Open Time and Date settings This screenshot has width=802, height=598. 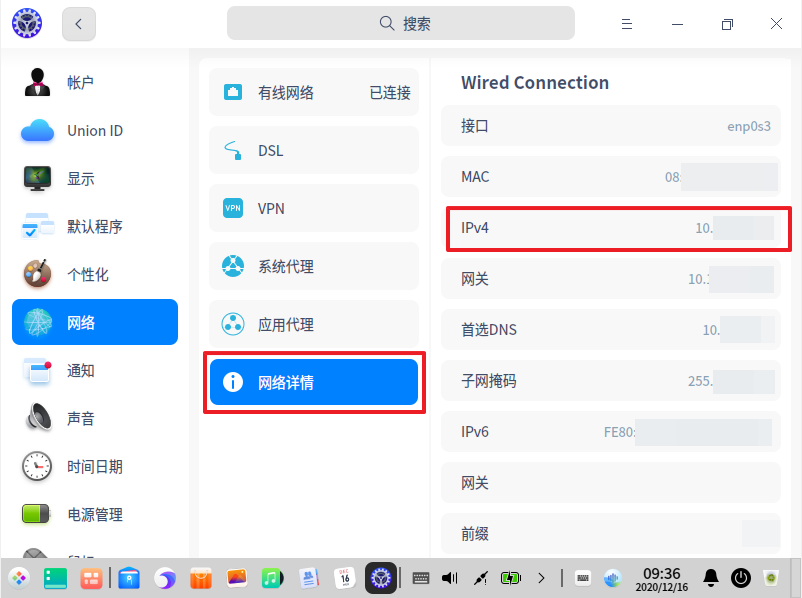[95, 466]
